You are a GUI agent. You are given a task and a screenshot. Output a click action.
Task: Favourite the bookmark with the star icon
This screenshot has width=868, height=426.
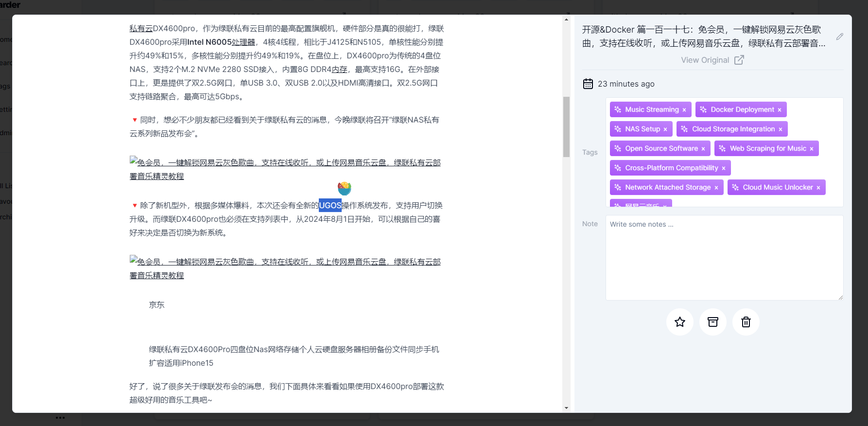tap(679, 322)
